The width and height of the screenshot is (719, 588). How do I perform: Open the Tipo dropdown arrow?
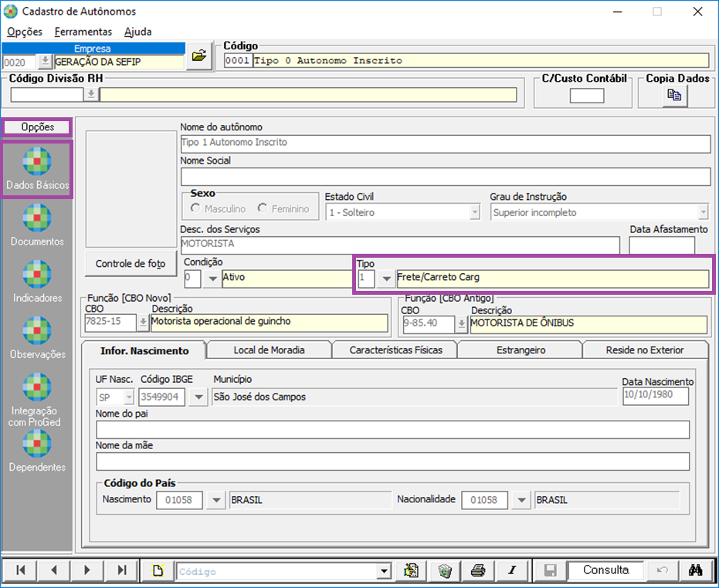pyautogui.click(x=387, y=279)
